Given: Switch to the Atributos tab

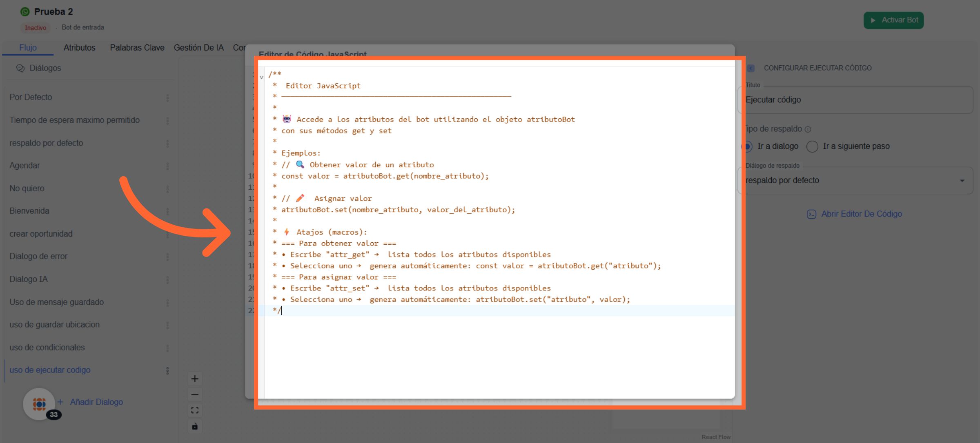Looking at the screenshot, I should pyautogui.click(x=79, y=48).
